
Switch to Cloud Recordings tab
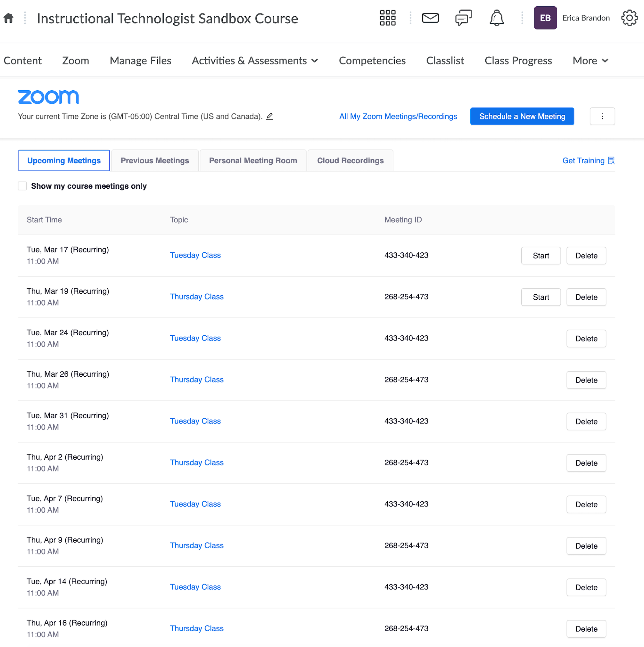(351, 160)
